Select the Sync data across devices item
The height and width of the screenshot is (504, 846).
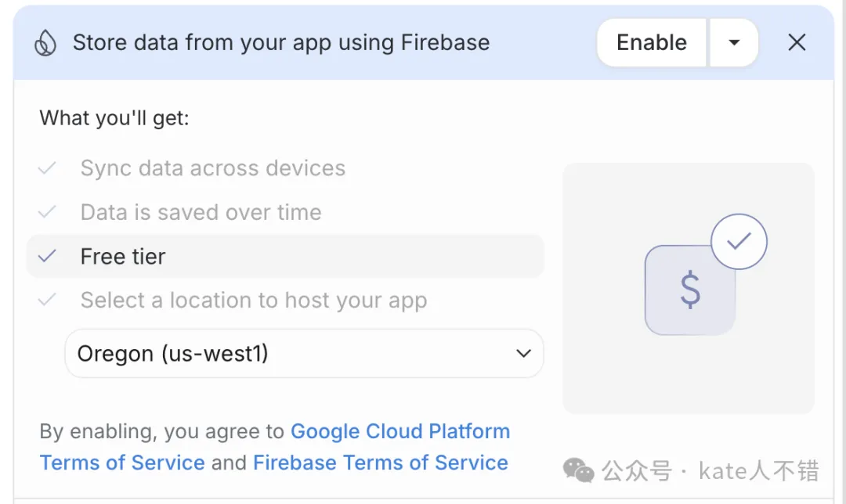click(212, 168)
